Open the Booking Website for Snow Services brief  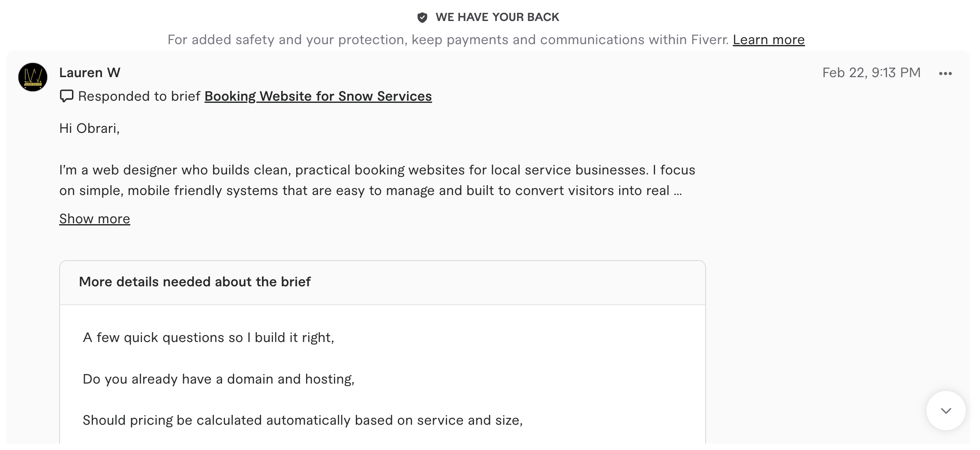point(318,96)
